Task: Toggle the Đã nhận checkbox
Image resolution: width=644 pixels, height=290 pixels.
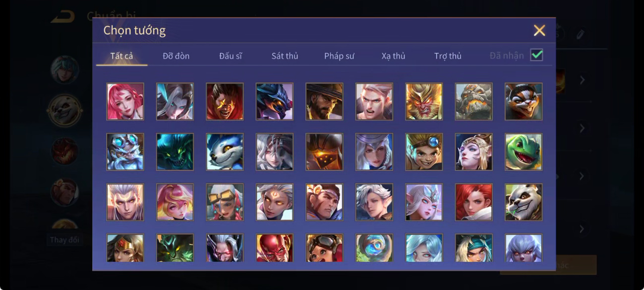Action: 536,55
